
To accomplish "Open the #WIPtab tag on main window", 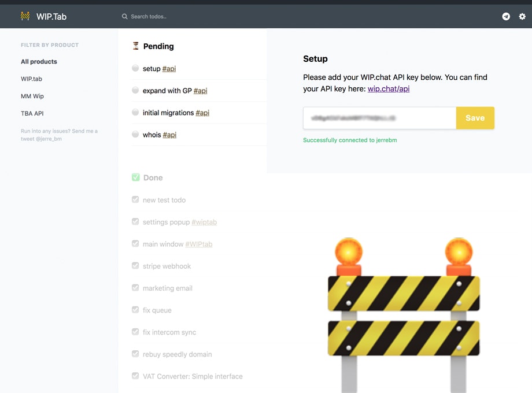I will [199, 244].
